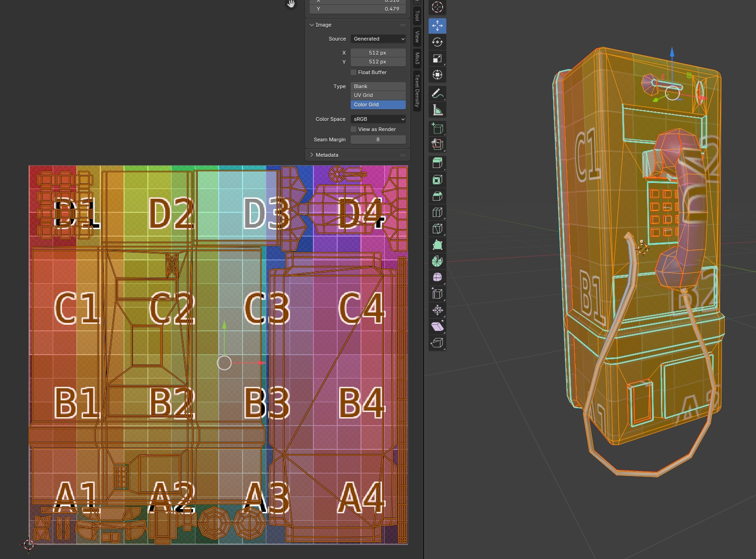
Task: Expand the Metadata panel
Action: [x=326, y=155]
